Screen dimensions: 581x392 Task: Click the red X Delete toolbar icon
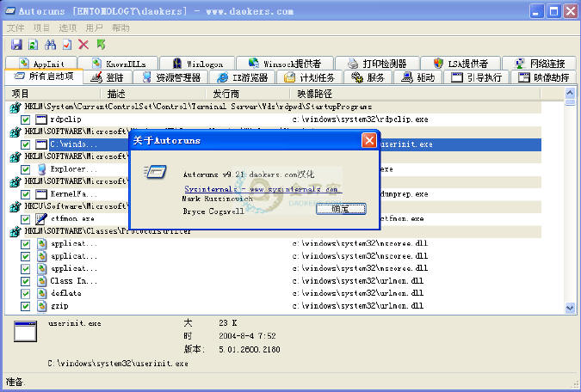(83, 45)
